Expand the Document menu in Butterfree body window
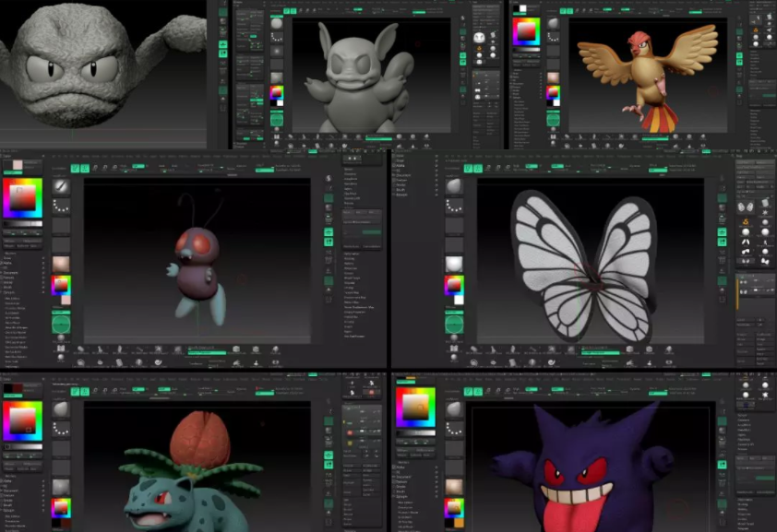 12,273
